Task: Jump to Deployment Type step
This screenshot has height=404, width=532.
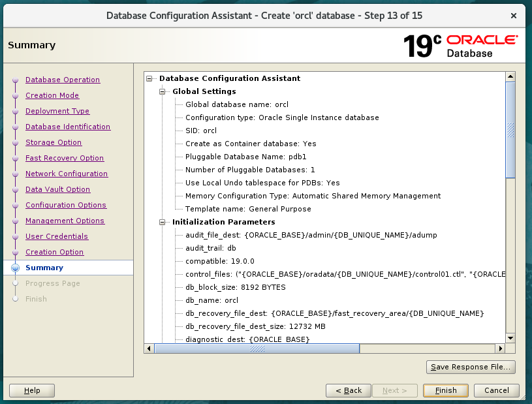Action: pyautogui.click(x=57, y=111)
